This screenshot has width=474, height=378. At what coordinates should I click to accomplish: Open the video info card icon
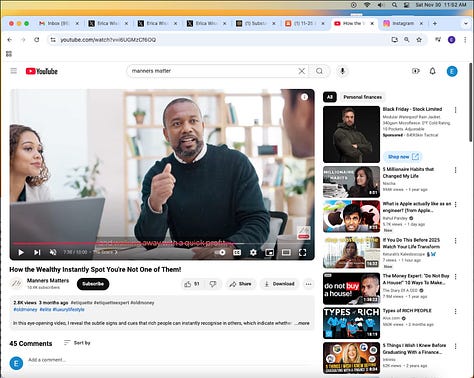(304, 97)
